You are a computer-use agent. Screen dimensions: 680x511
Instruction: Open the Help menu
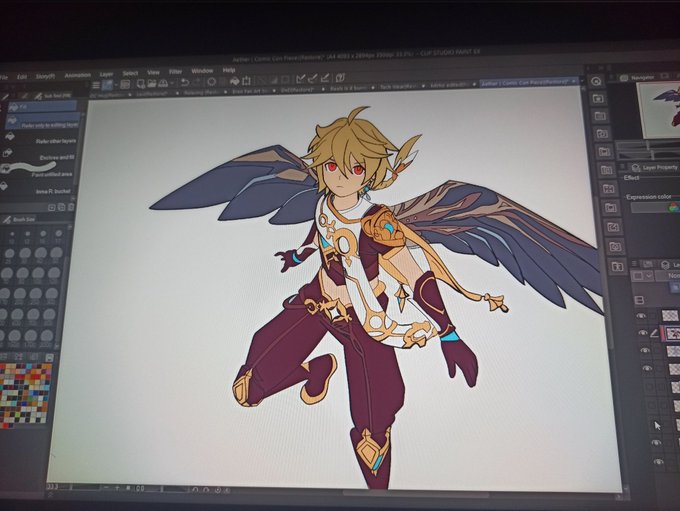click(x=229, y=70)
